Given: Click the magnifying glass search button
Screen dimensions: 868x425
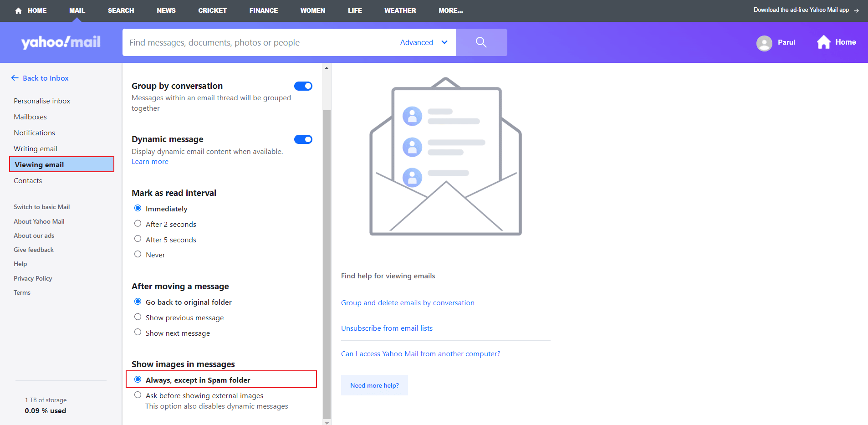Looking at the screenshot, I should click(x=481, y=42).
